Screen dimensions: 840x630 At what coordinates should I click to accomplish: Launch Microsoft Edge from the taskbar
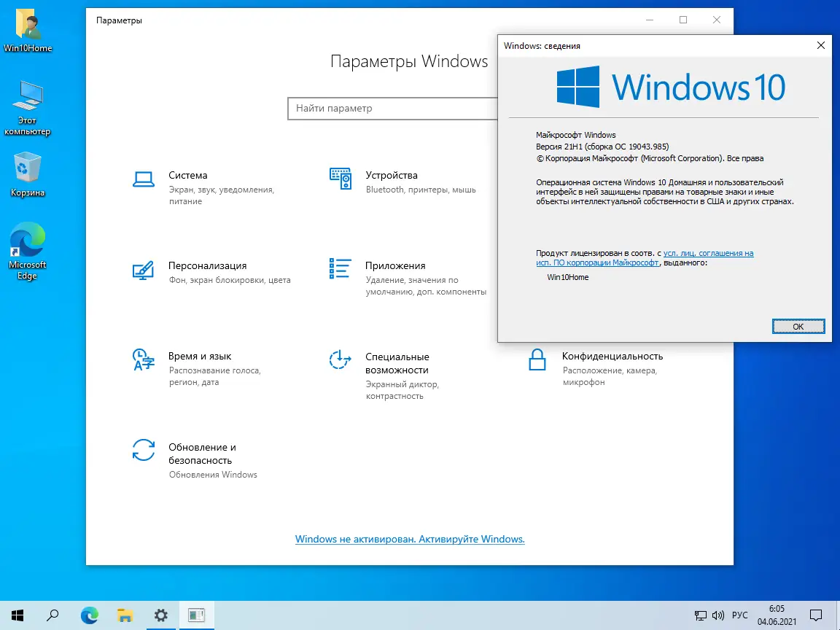coord(89,615)
